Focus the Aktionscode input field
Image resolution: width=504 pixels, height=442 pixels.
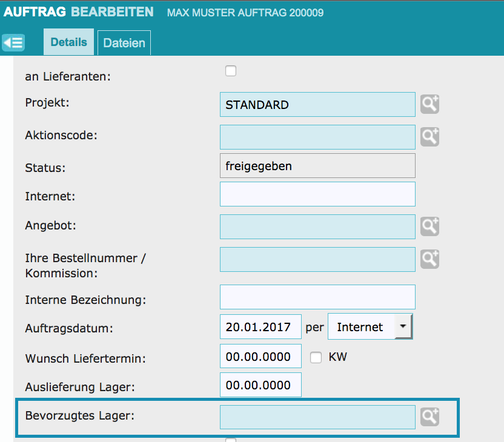(317, 137)
